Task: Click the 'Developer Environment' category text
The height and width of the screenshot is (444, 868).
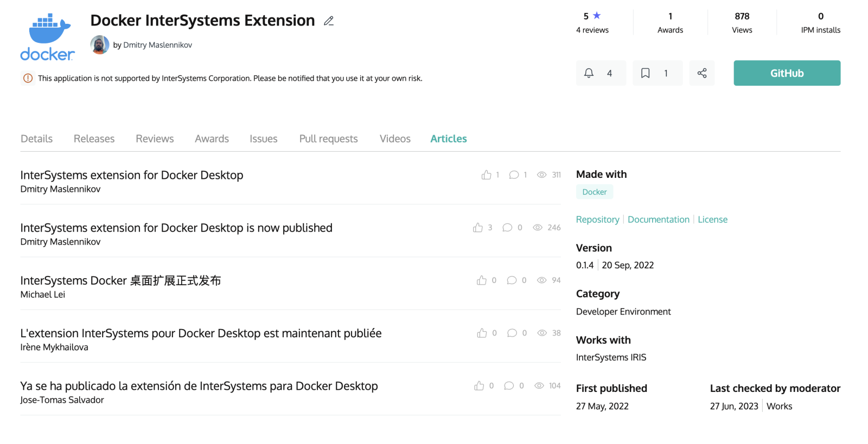Action: click(x=623, y=312)
